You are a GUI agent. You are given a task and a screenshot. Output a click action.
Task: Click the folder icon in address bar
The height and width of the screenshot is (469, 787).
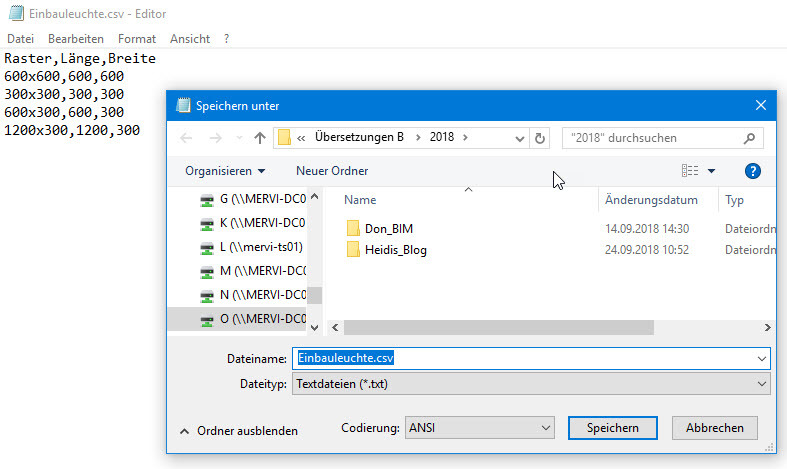[284, 138]
